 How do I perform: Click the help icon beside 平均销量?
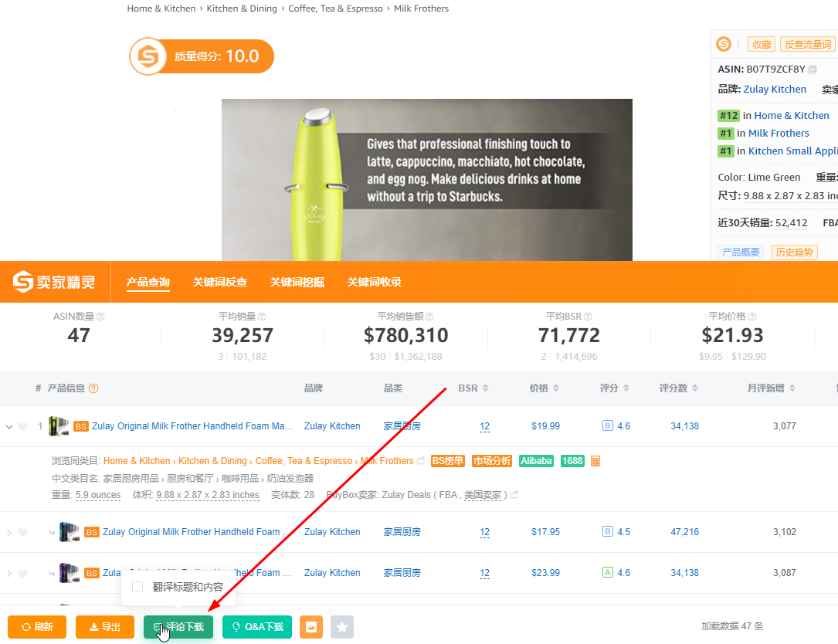point(262,317)
